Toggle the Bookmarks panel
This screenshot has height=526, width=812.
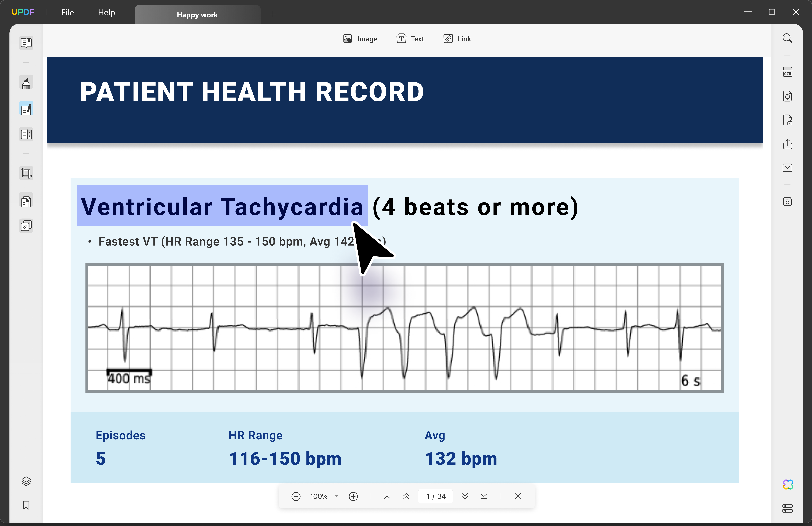tap(26, 505)
